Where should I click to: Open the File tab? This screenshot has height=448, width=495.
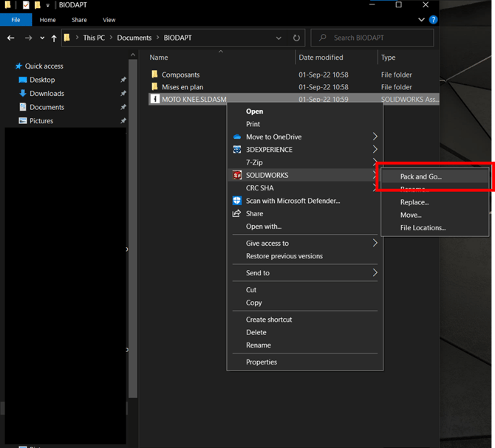(x=16, y=20)
